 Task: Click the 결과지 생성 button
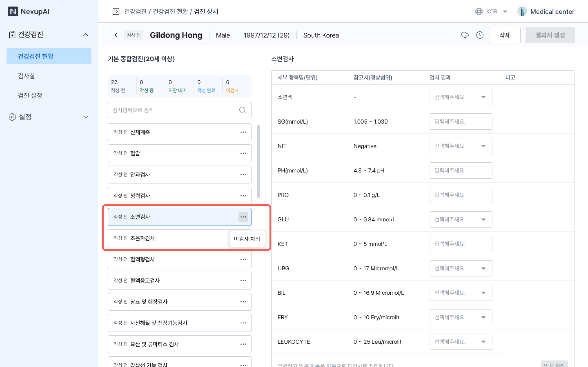tap(550, 35)
